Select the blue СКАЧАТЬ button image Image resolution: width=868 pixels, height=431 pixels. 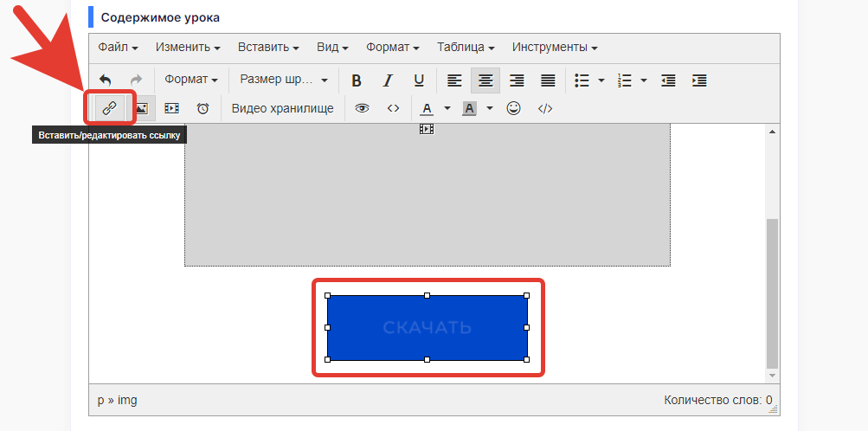pos(427,327)
